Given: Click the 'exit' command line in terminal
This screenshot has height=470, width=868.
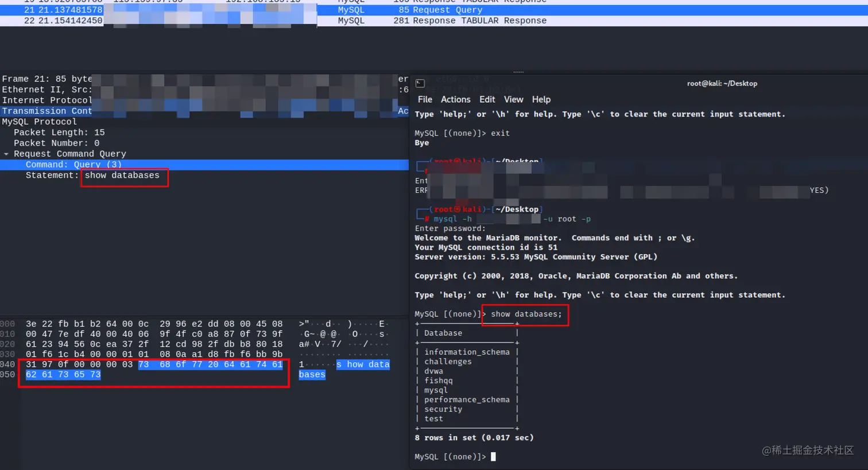Looking at the screenshot, I should coord(462,133).
